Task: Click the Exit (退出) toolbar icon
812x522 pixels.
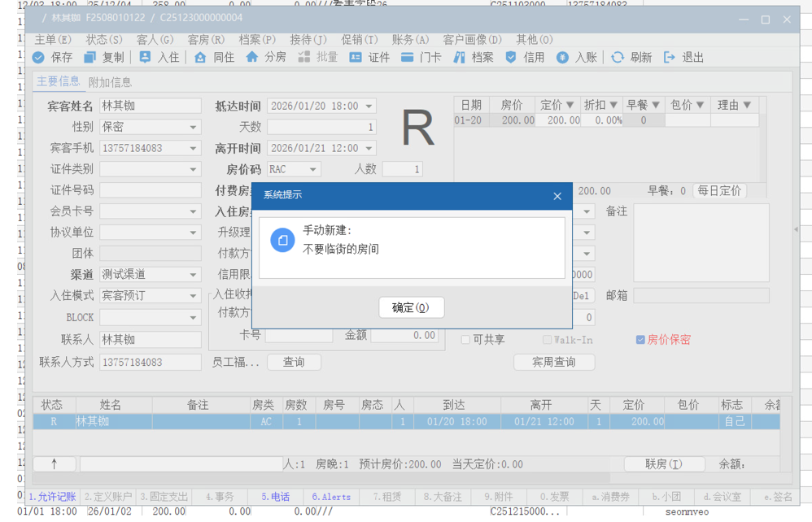Action: pos(670,58)
